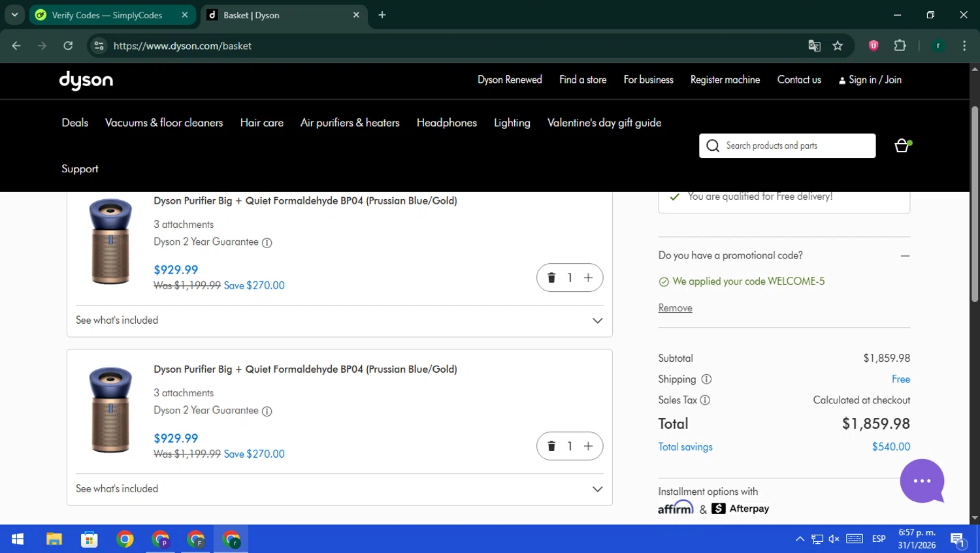Open the uBlock extension icon
Viewport: 980px width, 553px height.
(x=874, y=46)
